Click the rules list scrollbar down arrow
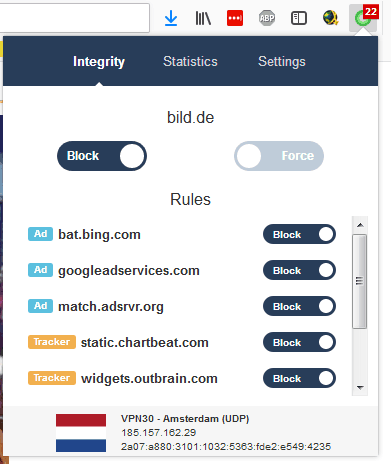This screenshot has height=464, width=391. (x=360, y=388)
